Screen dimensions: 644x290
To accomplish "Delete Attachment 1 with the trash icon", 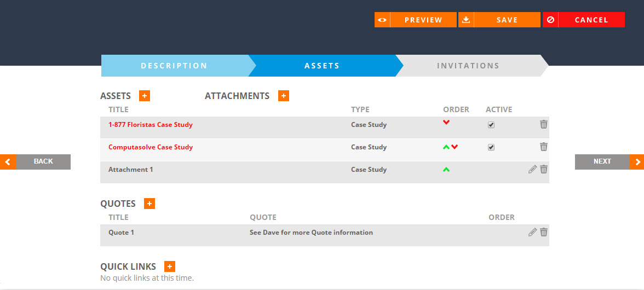I will pyautogui.click(x=544, y=169).
